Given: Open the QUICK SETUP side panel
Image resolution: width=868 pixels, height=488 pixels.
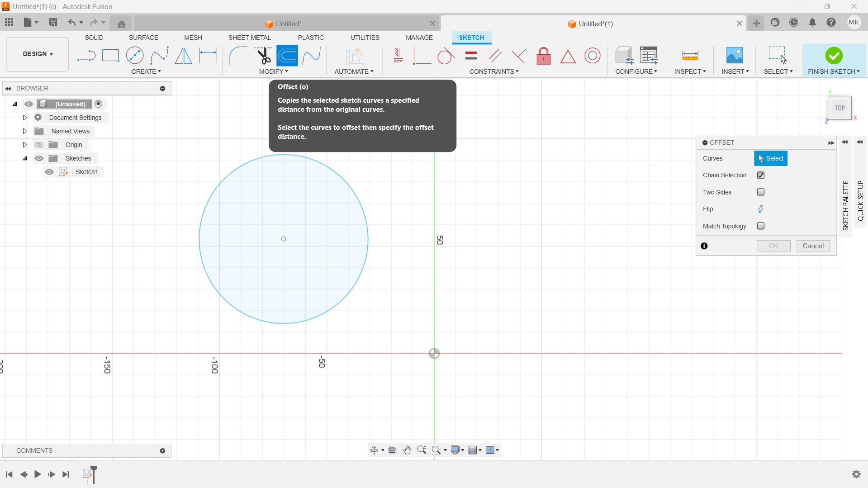Looking at the screenshot, I should 860,201.
